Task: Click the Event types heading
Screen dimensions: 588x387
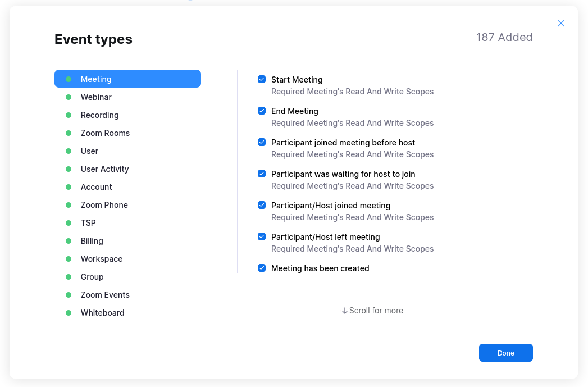Action: pyautogui.click(x=93, y=39)
